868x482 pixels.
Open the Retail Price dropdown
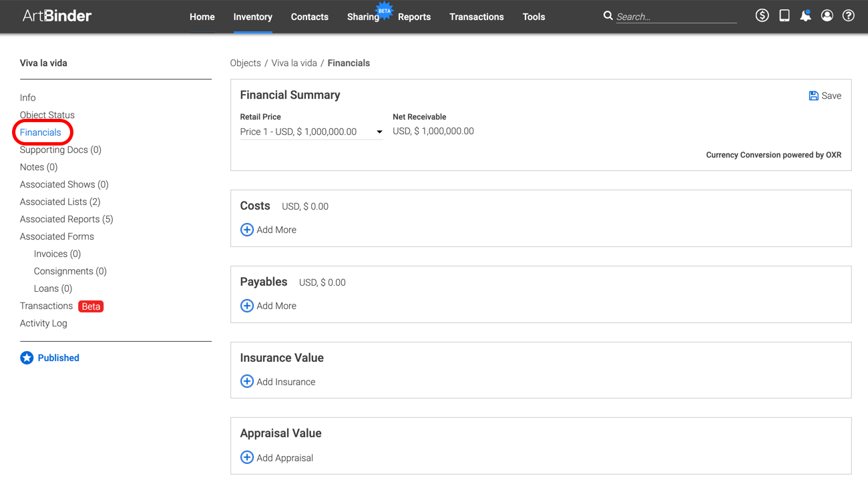tap(311, 132)
